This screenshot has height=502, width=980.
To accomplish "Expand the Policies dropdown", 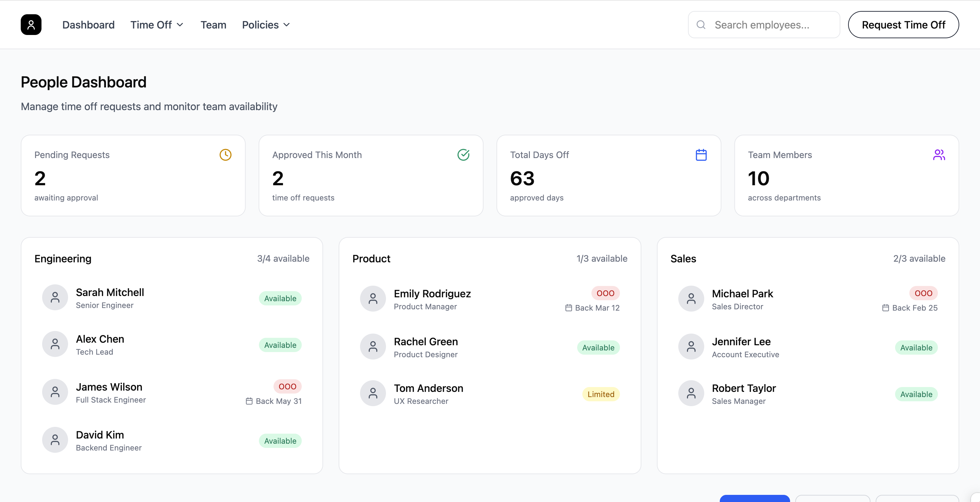I will click(x=265, y=24).
